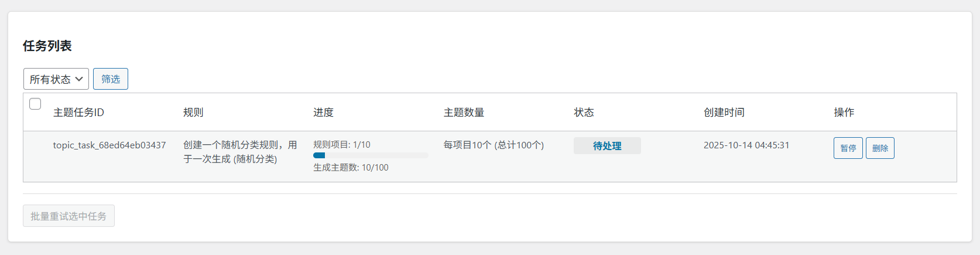This screenshot has width=980, height=255.
Task: Click the 创建时间 column header
Action: pyautogui.click(x=724, y=113)
